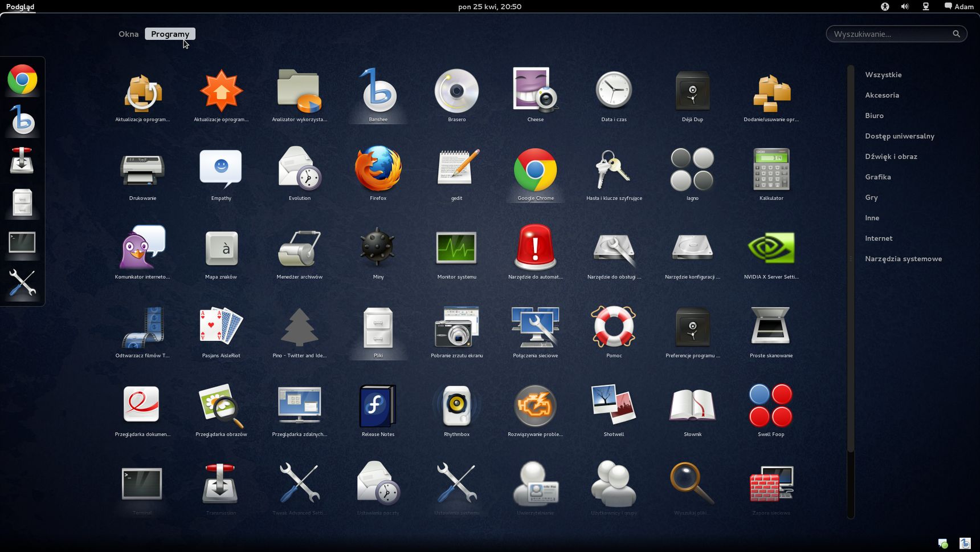Open the accessibility menu in top bar
The image size is (980, 552).
coord(885,6)
